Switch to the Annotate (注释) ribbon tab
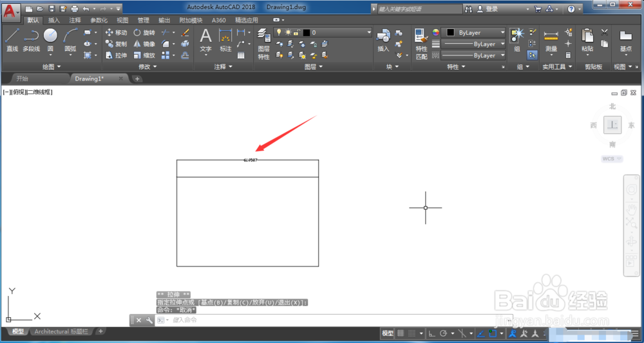644x343 pixels. (75, 20)
